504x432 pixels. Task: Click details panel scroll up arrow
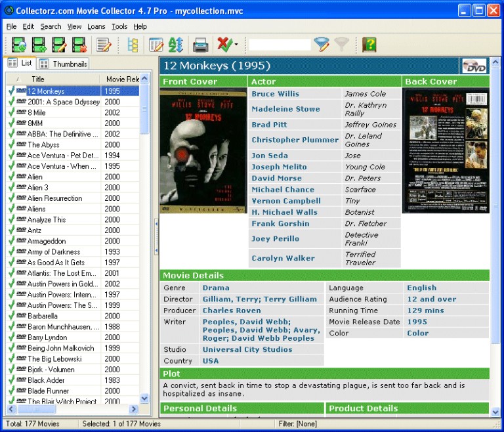pos(495,62)
